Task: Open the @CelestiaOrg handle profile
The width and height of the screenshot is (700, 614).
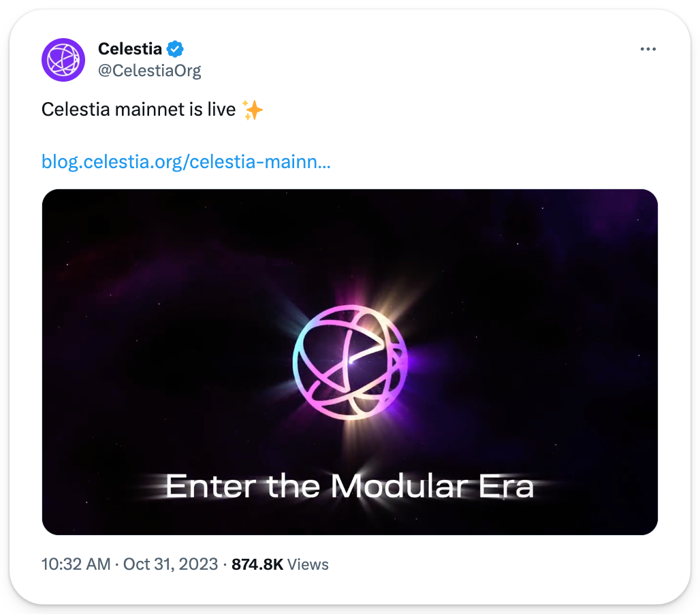Action: click(150, 70)
